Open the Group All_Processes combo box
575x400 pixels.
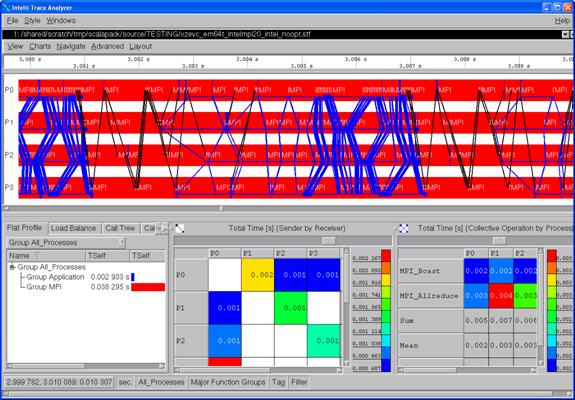(x=66, y=243)
